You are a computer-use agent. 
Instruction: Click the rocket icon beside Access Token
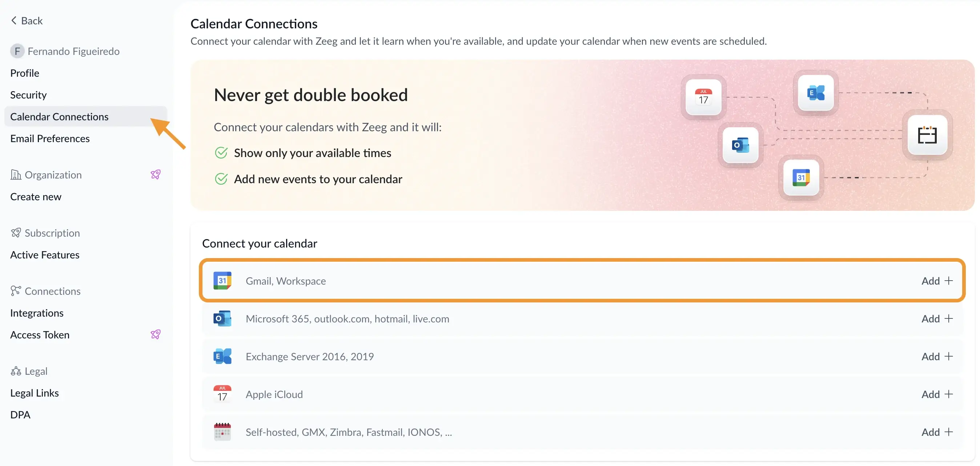[156, 334]
